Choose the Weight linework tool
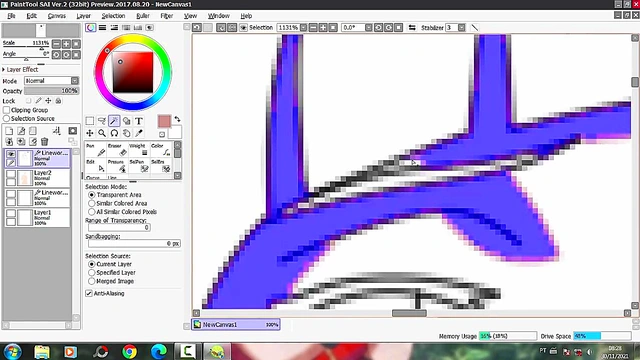 139,150
